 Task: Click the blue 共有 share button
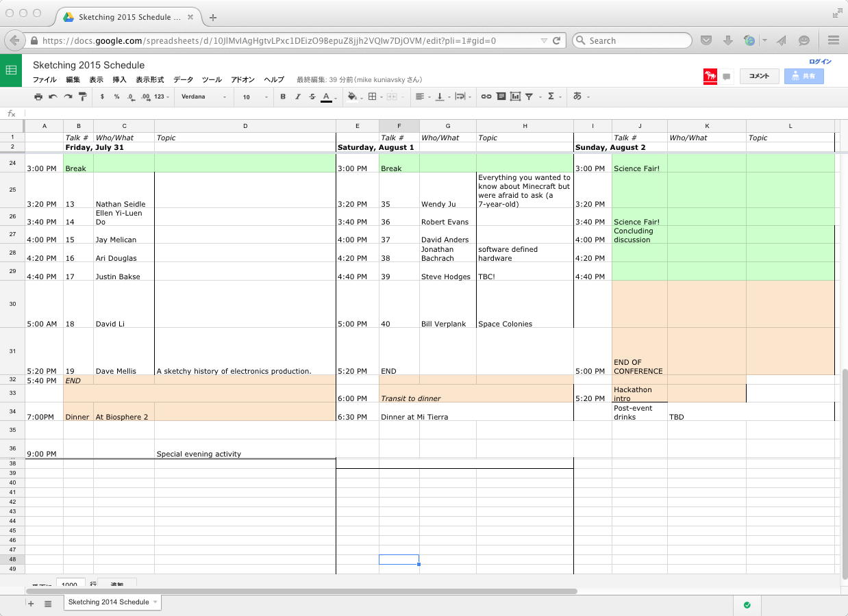(x=803, y=76)
